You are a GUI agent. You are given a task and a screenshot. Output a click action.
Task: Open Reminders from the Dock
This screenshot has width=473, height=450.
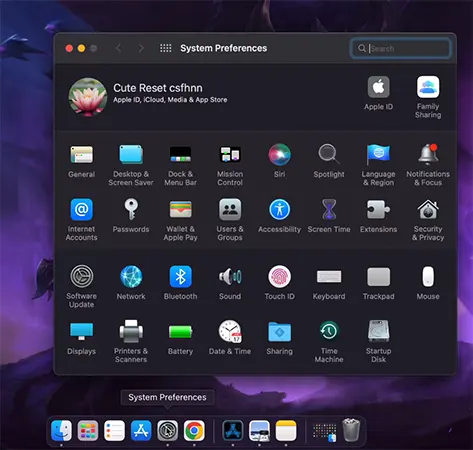point(114,430)
